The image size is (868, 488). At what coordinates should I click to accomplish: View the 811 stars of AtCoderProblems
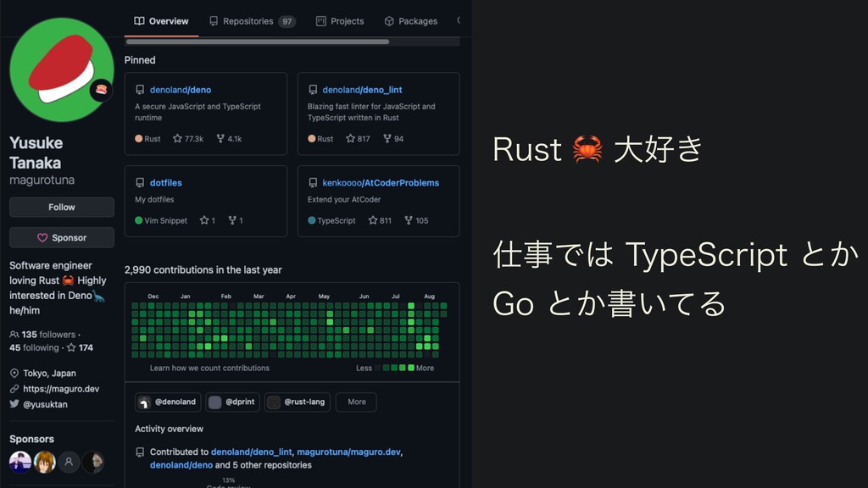pyautogui.click(x=380, y=220)
